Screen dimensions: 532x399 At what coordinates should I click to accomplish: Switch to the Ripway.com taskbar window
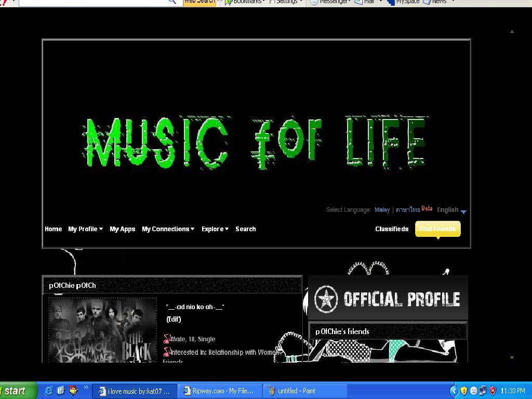(x=220, y=391)
